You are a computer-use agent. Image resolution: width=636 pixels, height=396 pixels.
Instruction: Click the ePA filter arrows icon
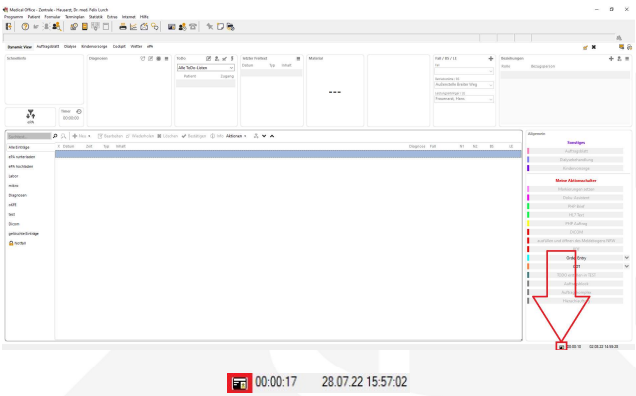point(30,114)
